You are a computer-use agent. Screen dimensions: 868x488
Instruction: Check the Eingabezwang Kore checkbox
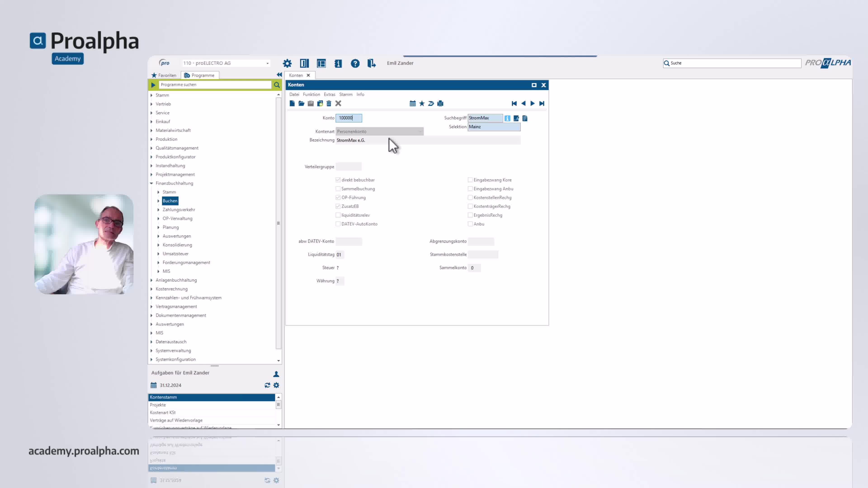(x=470, y=180)
